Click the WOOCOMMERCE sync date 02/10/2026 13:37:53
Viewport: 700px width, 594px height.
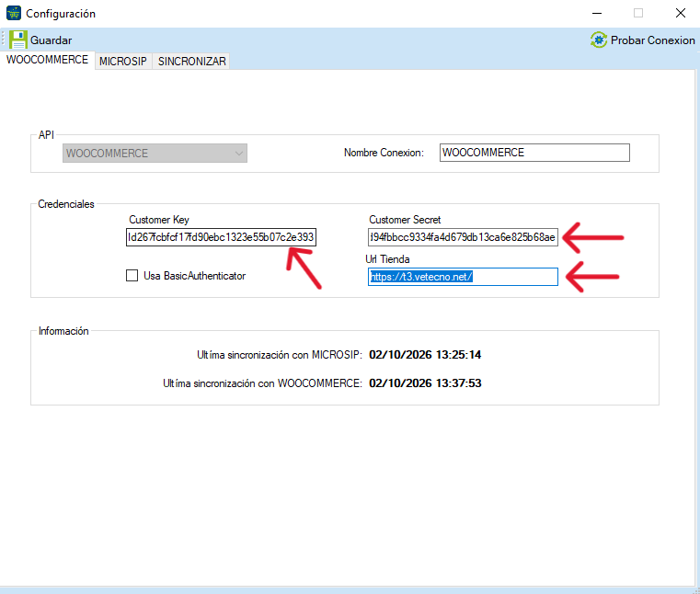425,383
